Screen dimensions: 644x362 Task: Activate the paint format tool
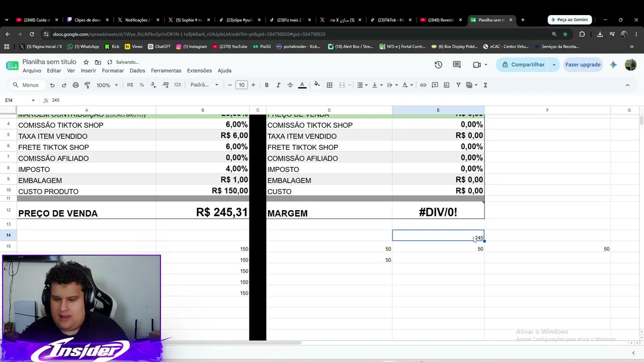[87, 85]
